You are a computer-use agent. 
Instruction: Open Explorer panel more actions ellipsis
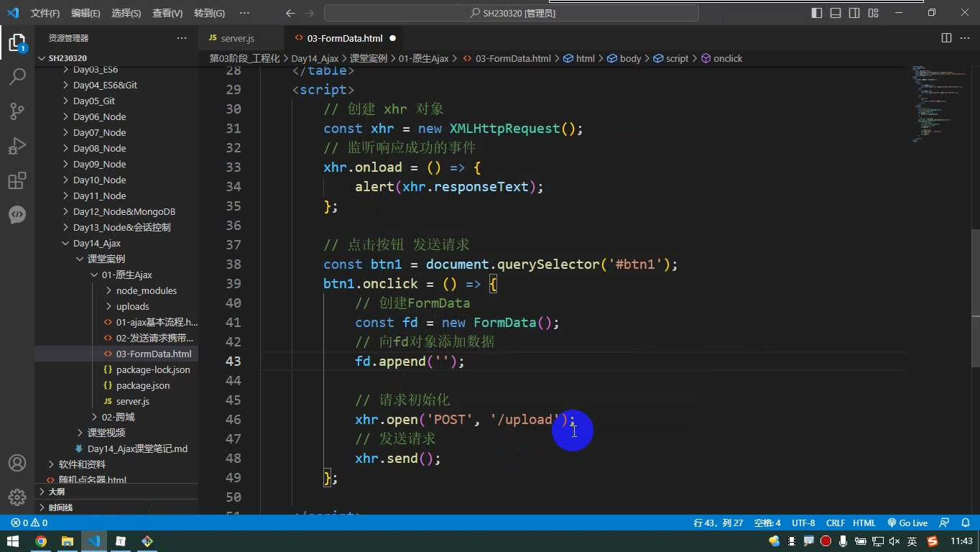(182, 38)
